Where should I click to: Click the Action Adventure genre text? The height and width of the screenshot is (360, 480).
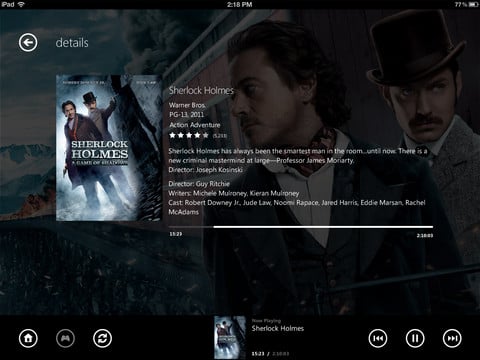coord(195,125)
